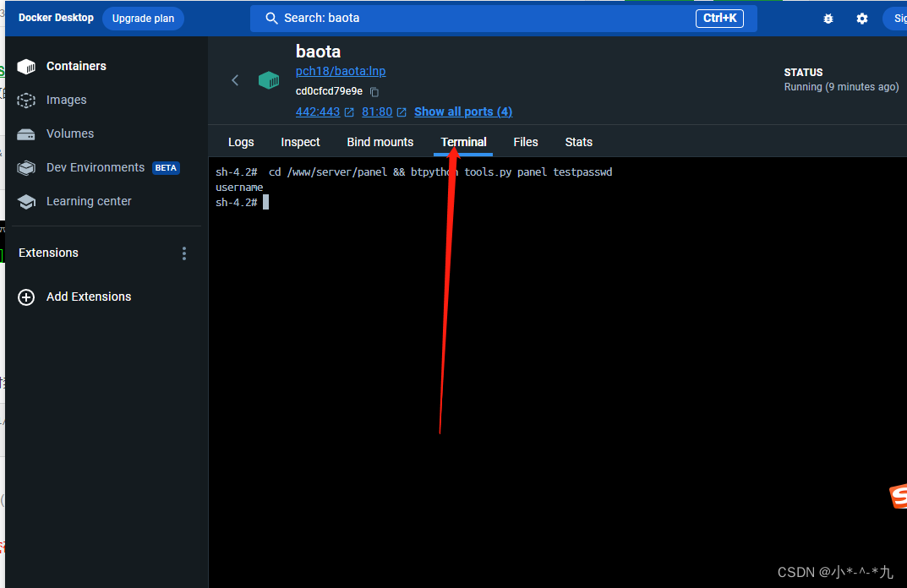This screenshot has width=907, height=588.
Task: Select Volumes in the sidebar
Action: click(x=70, y=133)
